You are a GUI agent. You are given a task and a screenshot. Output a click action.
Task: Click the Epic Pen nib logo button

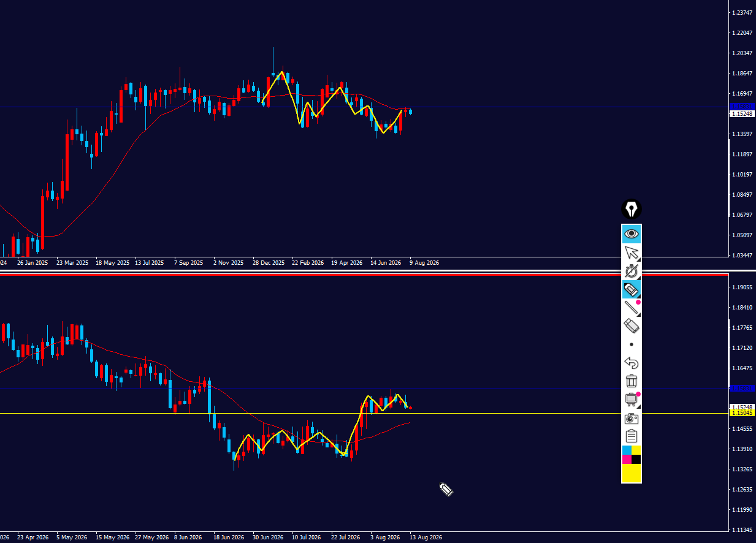(x=632, y=210)
